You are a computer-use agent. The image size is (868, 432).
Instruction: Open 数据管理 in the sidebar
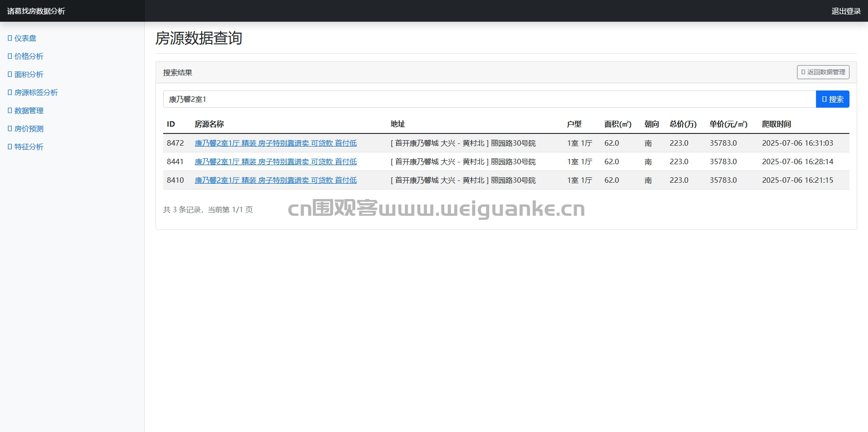pos(26,111)
